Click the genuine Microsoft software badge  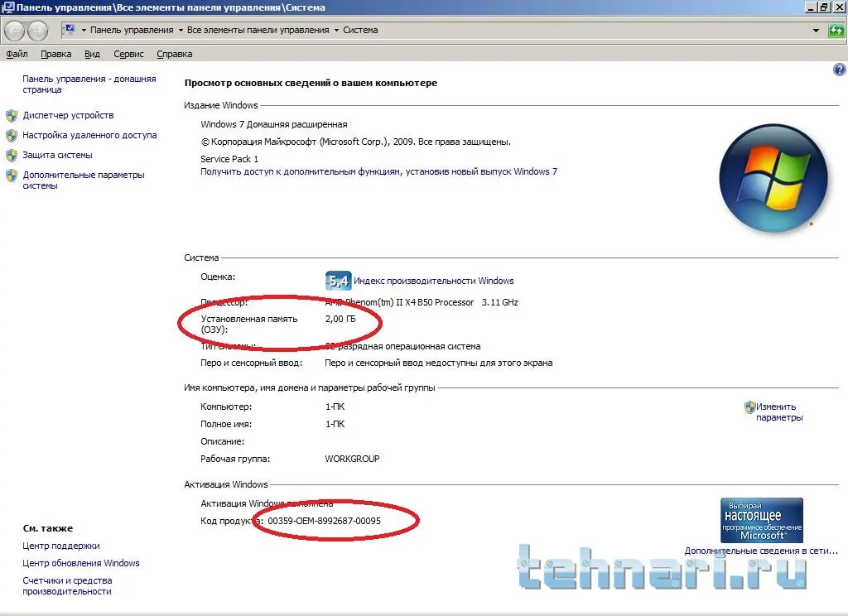(x=762, y=520)
